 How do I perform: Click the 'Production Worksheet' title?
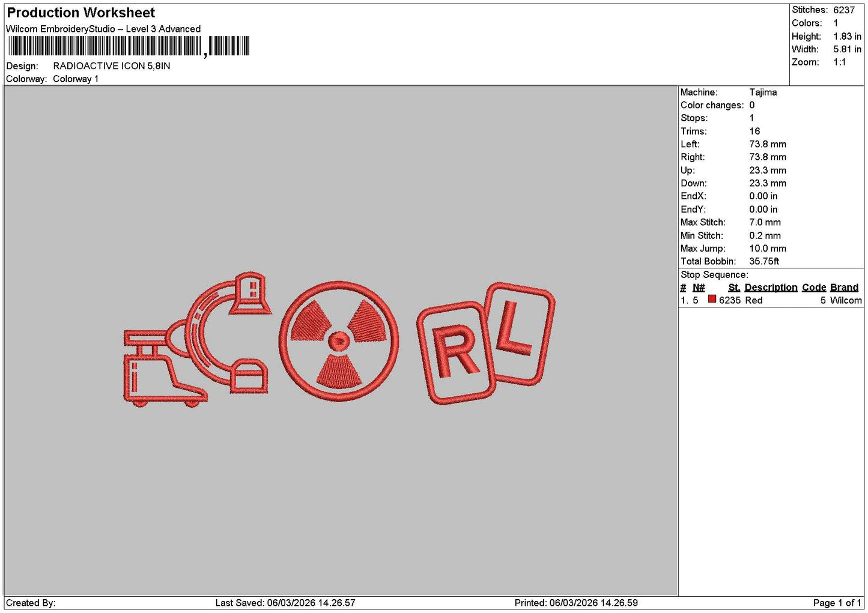[80, 13]
